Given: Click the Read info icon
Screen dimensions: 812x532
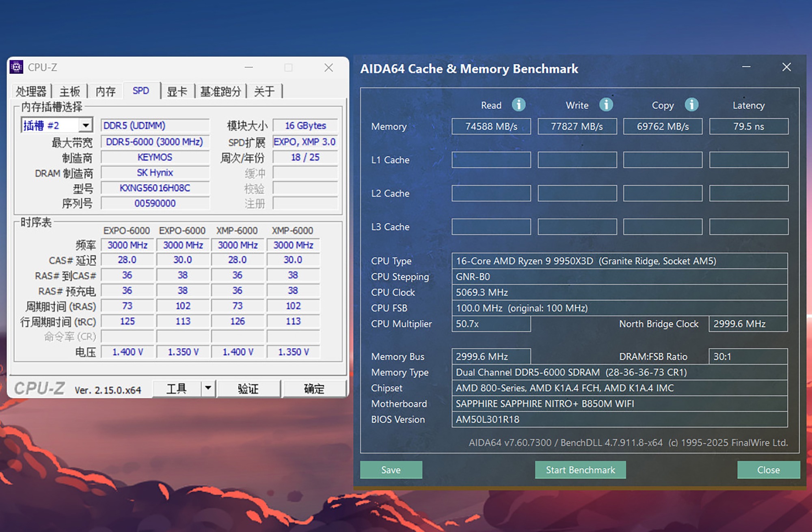Looking at the screenshot, I should pos(518,105).
